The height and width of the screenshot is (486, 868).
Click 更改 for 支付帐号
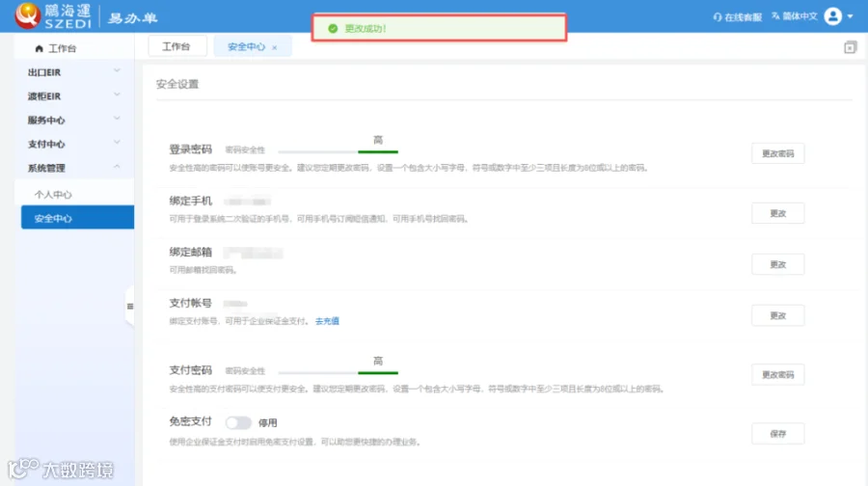777,315
